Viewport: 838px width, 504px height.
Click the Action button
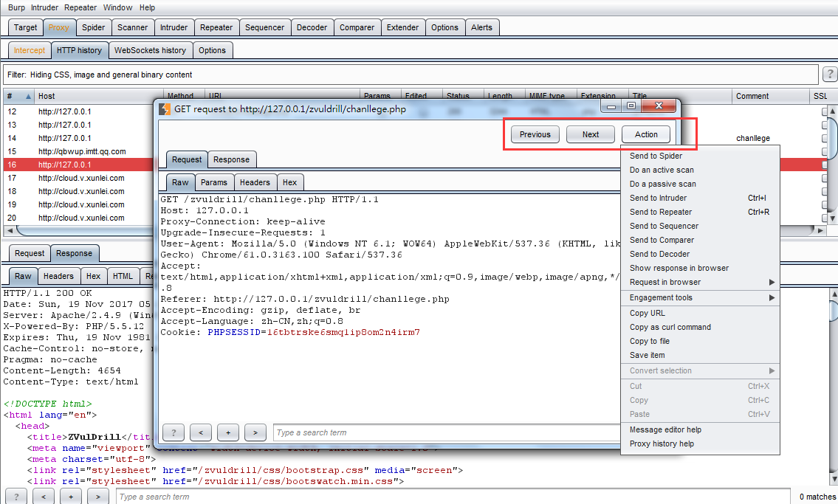pos(646,134)
